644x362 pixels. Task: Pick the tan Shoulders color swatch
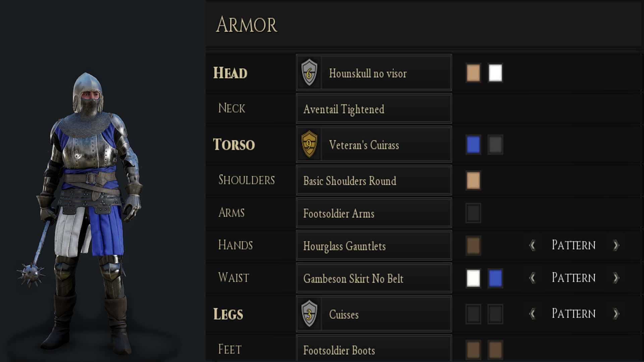click(473, 181)
